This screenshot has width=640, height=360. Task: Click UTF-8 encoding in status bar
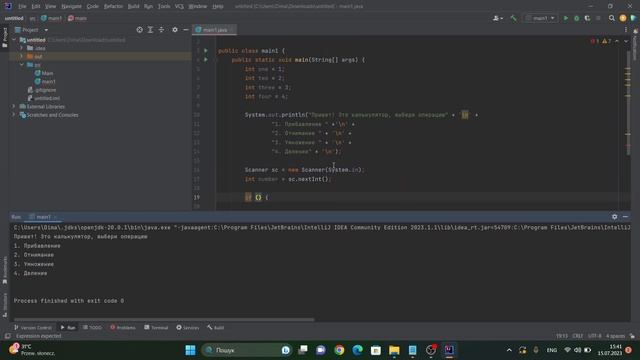[x=594, y=336]
